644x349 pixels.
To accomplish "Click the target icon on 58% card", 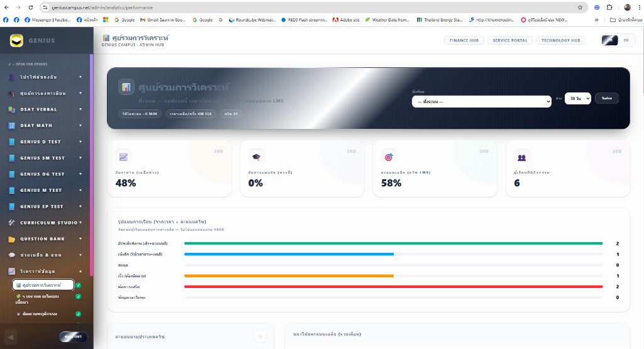I will click(389, 157).
